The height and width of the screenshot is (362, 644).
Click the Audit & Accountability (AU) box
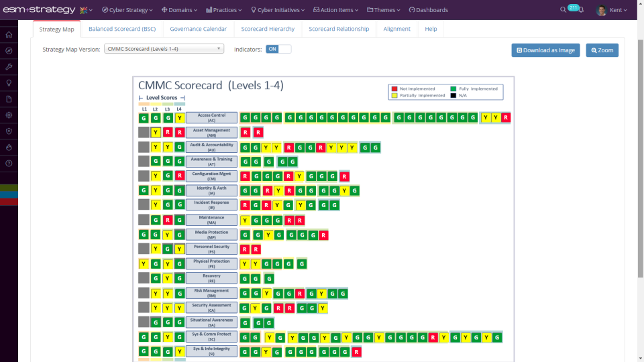(x=211, y=147)
